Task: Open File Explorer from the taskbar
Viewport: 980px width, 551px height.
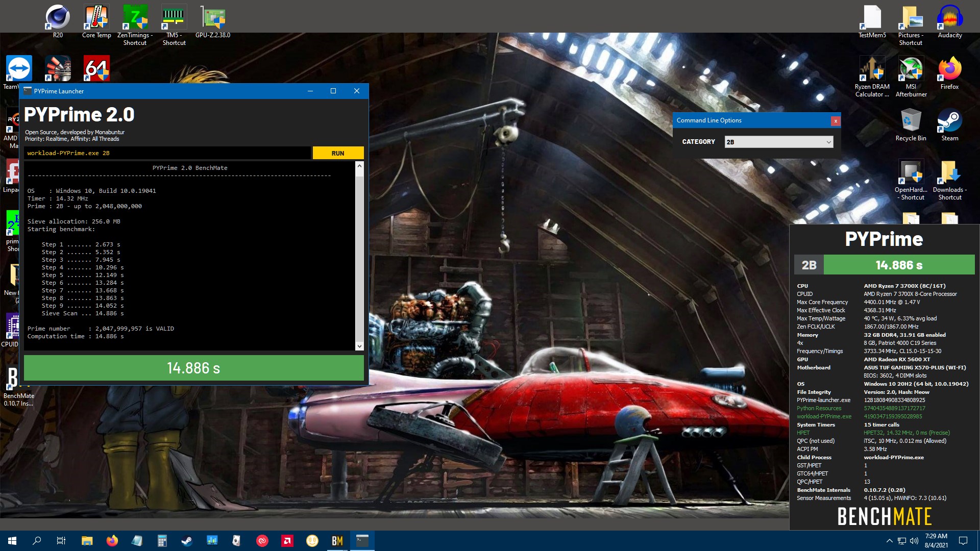Action: click(87, 541)
